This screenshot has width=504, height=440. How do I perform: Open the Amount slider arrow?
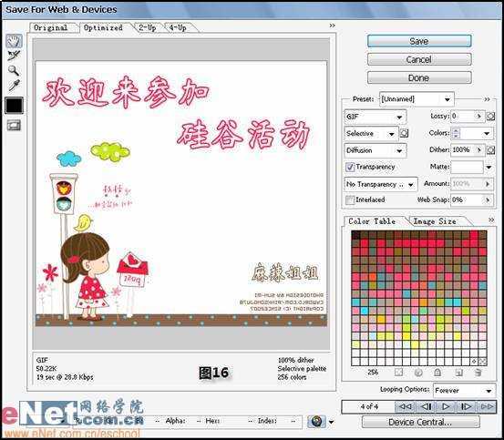(x=488, y=184)
